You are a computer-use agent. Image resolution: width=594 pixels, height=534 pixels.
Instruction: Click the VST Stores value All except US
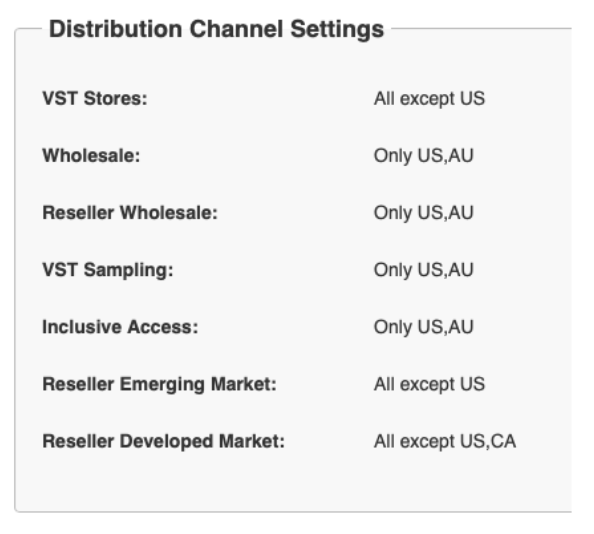[429, 99]
